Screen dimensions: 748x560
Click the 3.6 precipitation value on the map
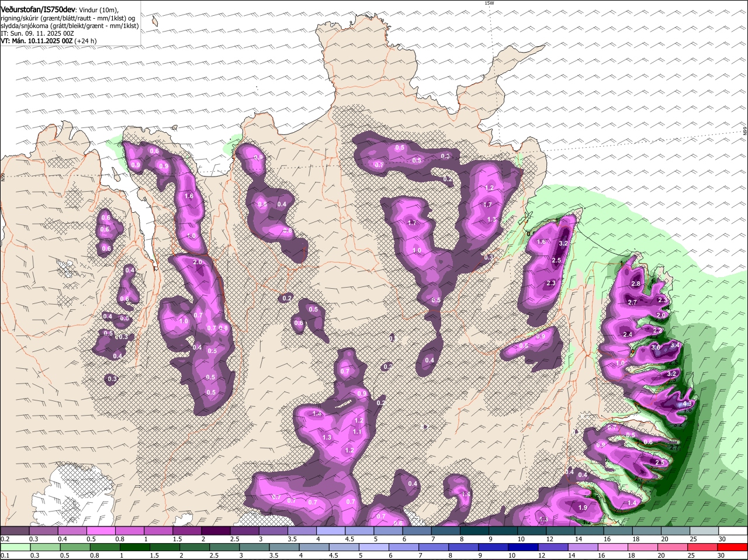pos(655,347)
